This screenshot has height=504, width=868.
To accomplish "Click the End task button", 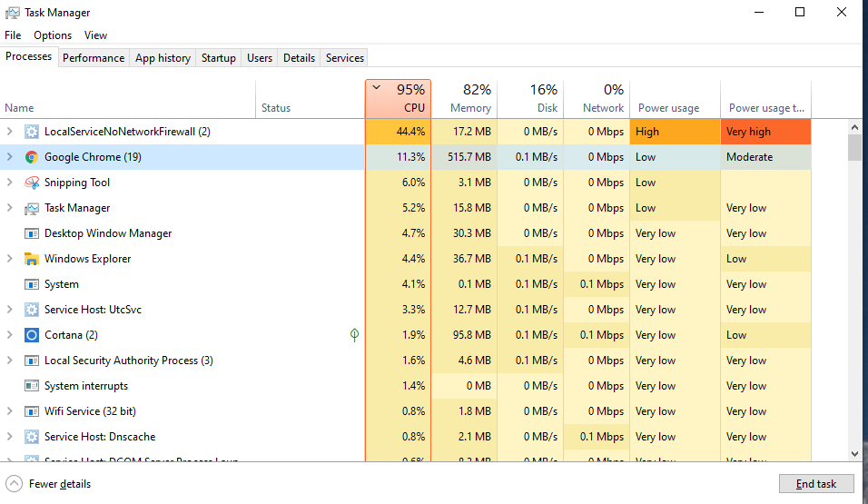I will pyautogui.click(x=816, y=484).
